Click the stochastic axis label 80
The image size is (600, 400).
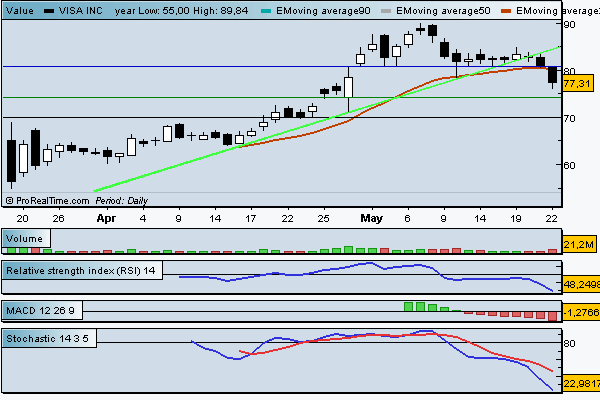(x=569, y=344)
